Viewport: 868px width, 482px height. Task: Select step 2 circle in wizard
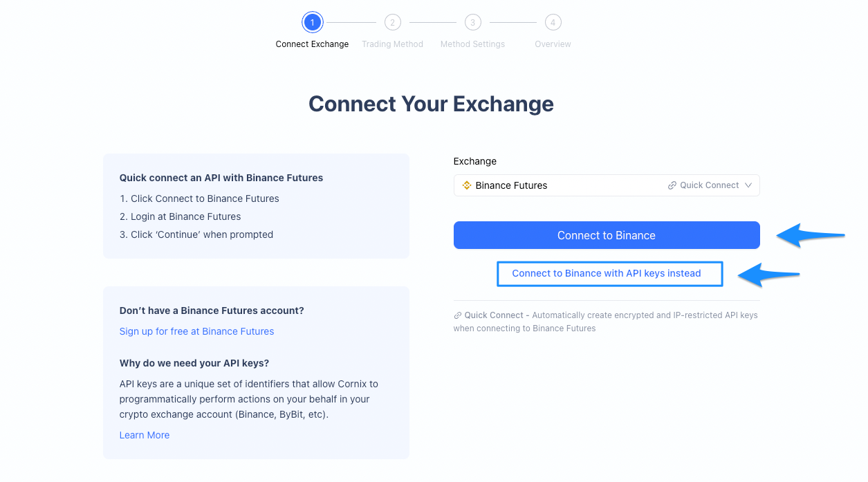[392, 23]
